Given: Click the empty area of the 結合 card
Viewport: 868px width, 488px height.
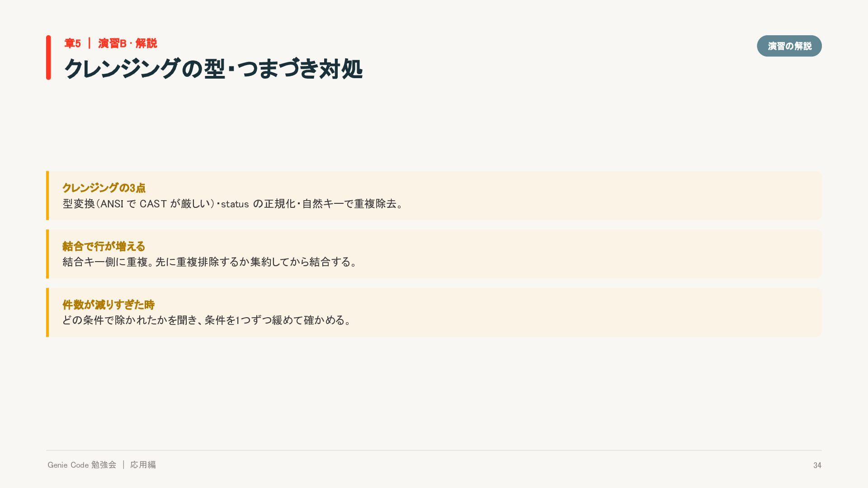Looking at the screenshot, I should 588,253.
